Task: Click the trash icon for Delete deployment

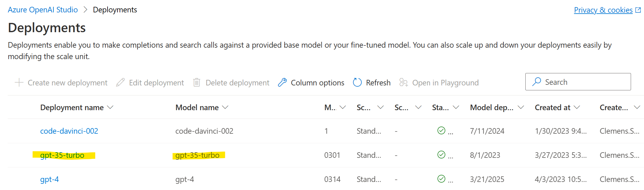Action: (x=197, y=82)
